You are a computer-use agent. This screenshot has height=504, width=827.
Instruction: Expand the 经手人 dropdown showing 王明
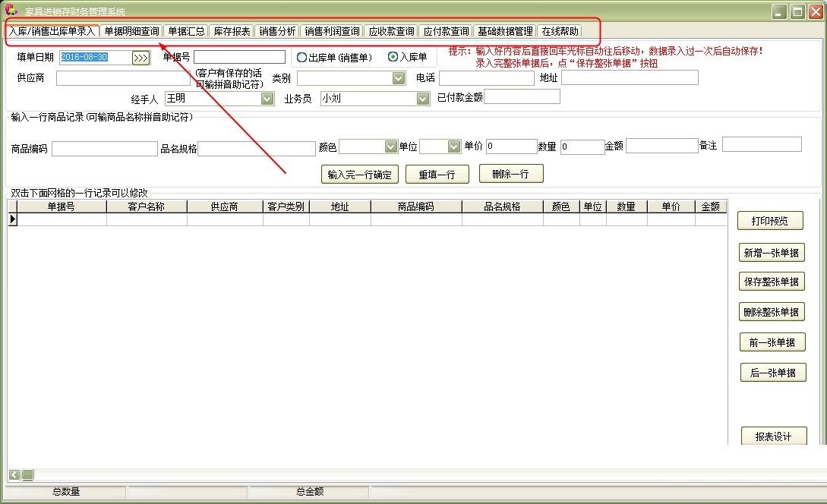click(x=267, y=99)
